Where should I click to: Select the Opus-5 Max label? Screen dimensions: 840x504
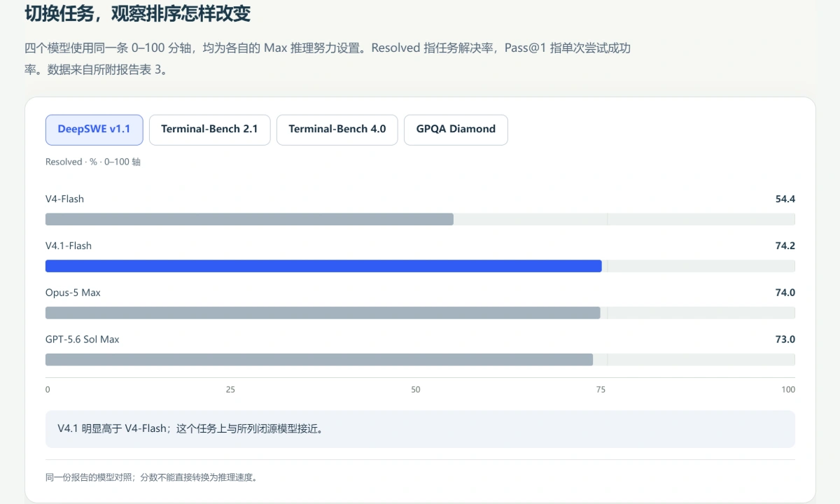pyautogui.click(x=73, y=293)
